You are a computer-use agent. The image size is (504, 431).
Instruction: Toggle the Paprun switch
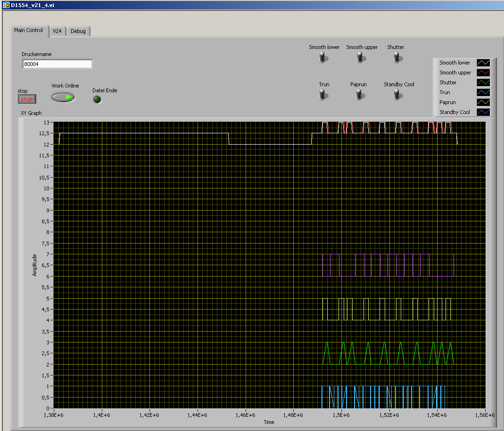[x=359, y=95]
